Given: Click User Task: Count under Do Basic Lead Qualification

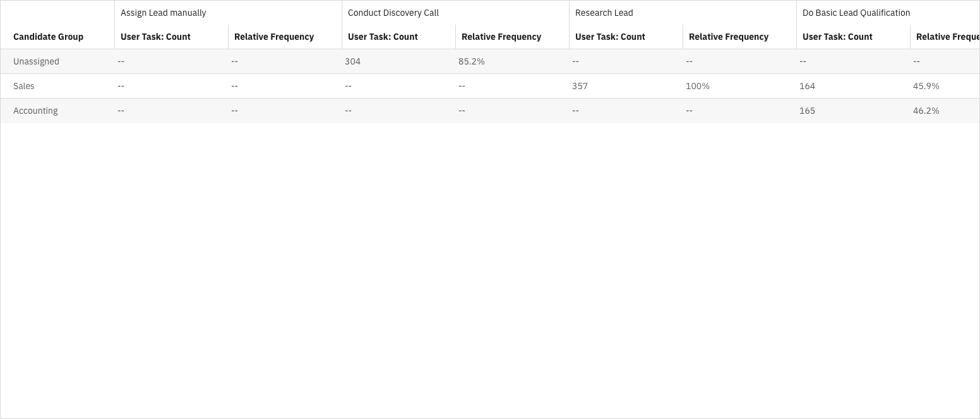Looking at the screenshot, I should coord(837,37).
